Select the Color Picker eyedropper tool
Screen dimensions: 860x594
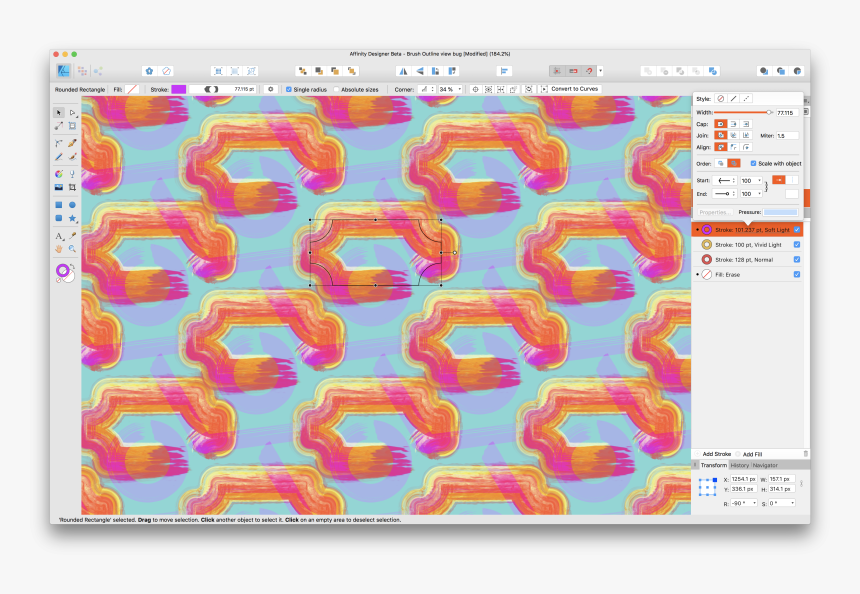[72, 236]
